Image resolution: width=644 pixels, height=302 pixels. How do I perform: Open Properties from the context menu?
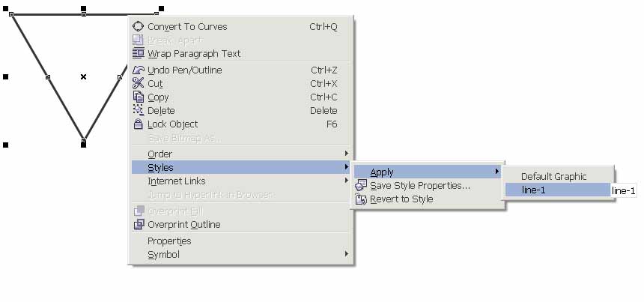tap(169, 241)
